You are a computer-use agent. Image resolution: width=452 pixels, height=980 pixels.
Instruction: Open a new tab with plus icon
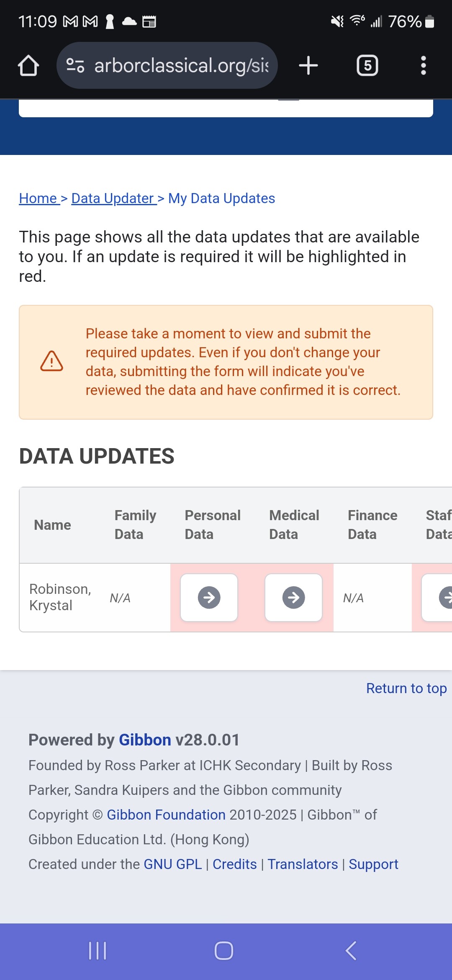(308, 66)
